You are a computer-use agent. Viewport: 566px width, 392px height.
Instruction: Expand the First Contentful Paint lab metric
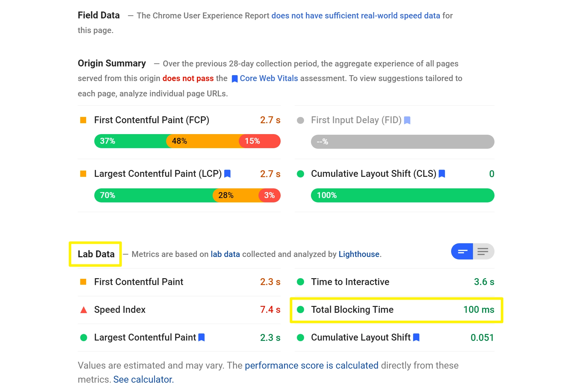tap(179, 282)
